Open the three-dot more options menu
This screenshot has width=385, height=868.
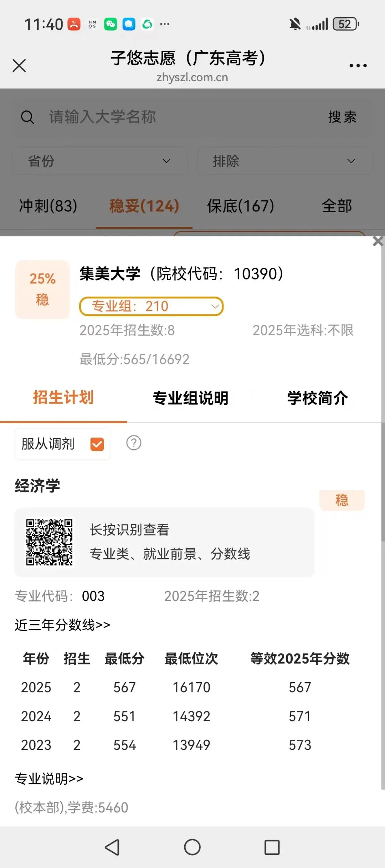358,66
